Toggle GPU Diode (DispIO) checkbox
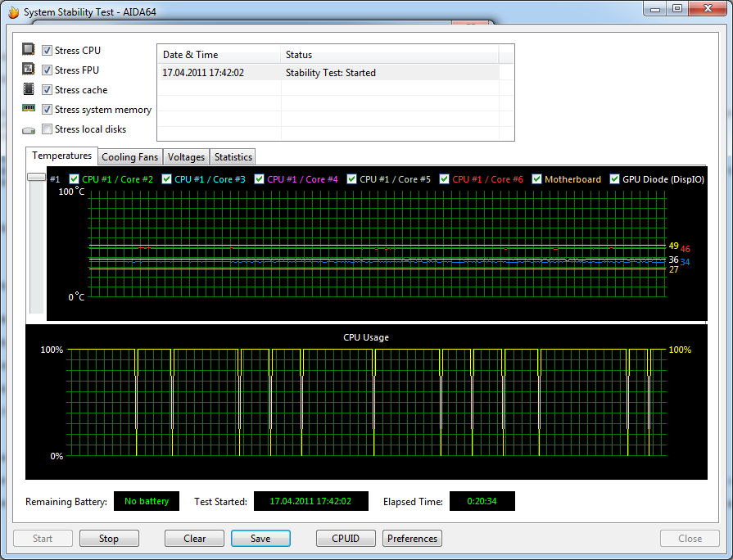Viewport: 733px width, 560px height. (615, 179)
